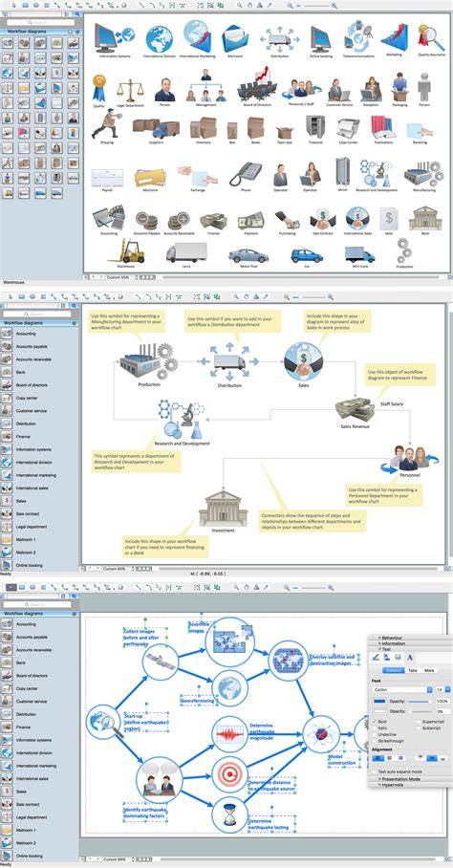The image size is (453, 868).
Task: Toggle Text auto expand mode checkbox
Action: pyautogui.click(x=375, y=771)
